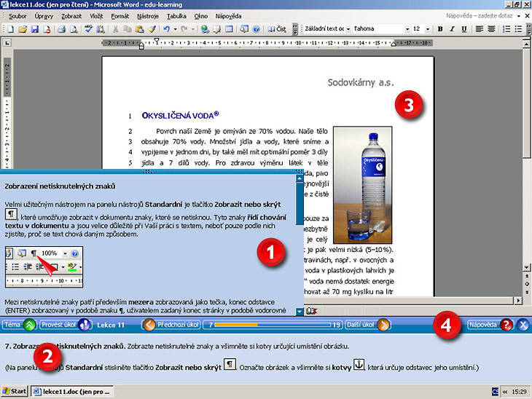Click the Permission icon beside Save
The width and height of the screenshot is (532, 399).
click(47, 29)
